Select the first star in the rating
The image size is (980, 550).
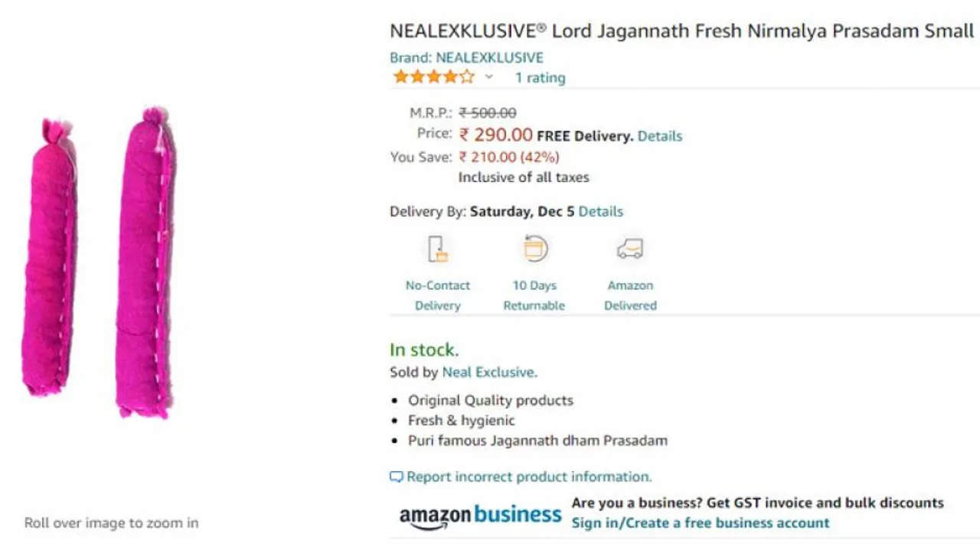tap(399, 76)
